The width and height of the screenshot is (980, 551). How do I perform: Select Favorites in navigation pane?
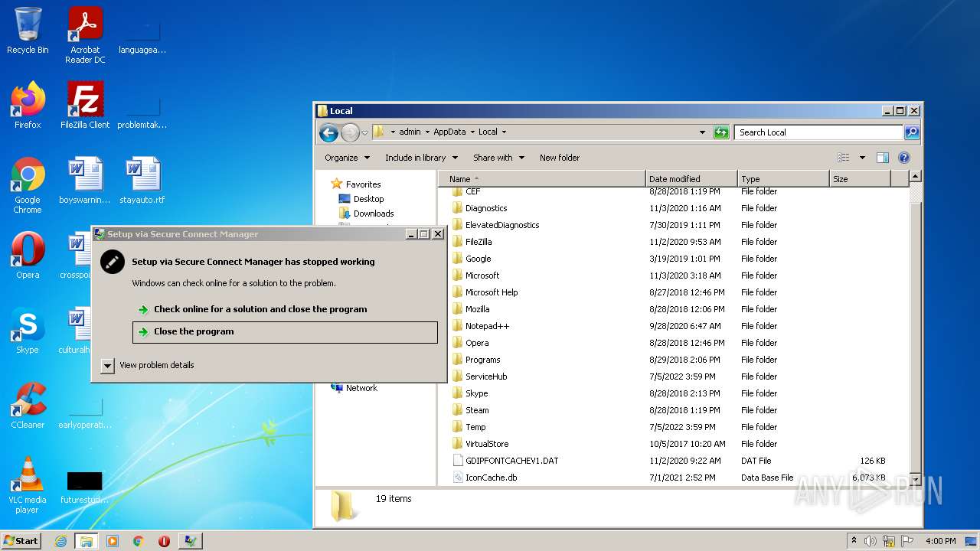click(x=363, y=184)
